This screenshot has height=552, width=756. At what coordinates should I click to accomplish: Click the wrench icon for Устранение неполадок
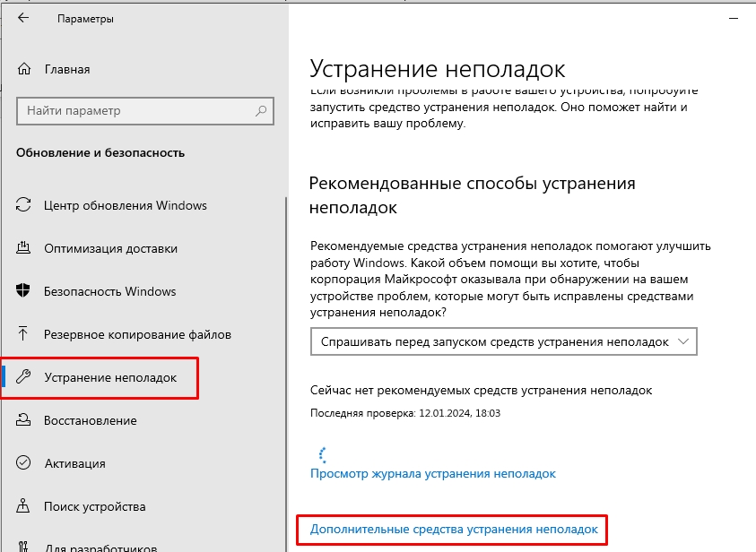click(x=24, y=378)
